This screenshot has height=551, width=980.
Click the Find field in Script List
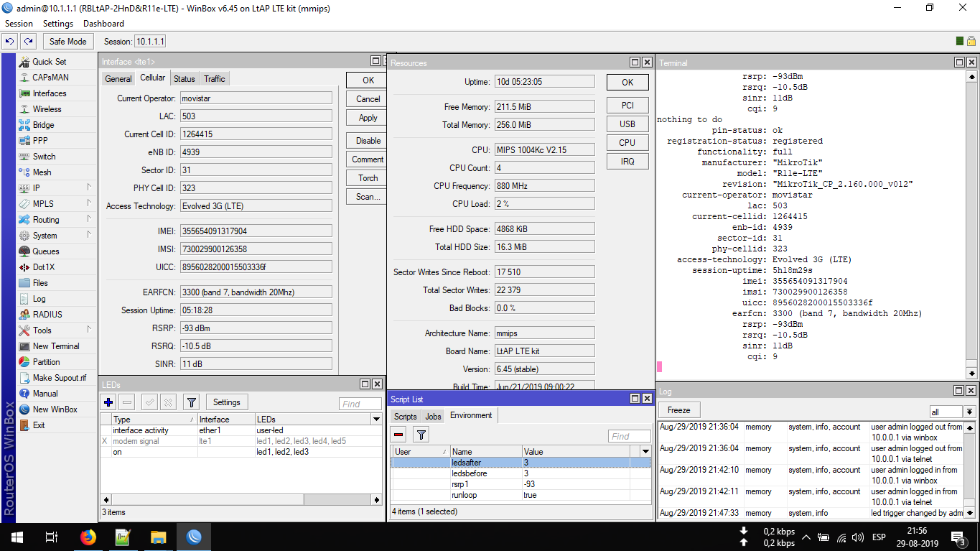point(629,435)
